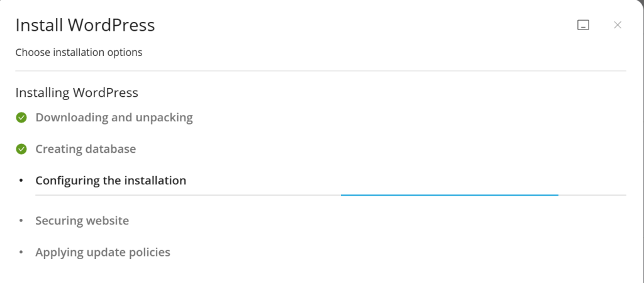Click gray progress track right of blue indicator
This screenshot has height=283, width=644.
[x=592, y=195]
